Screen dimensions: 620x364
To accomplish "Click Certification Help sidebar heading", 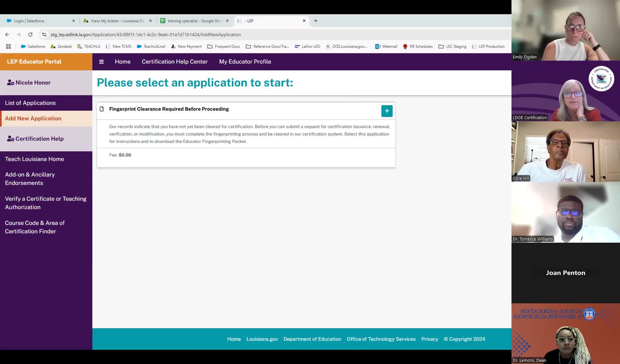I will 46,139.
